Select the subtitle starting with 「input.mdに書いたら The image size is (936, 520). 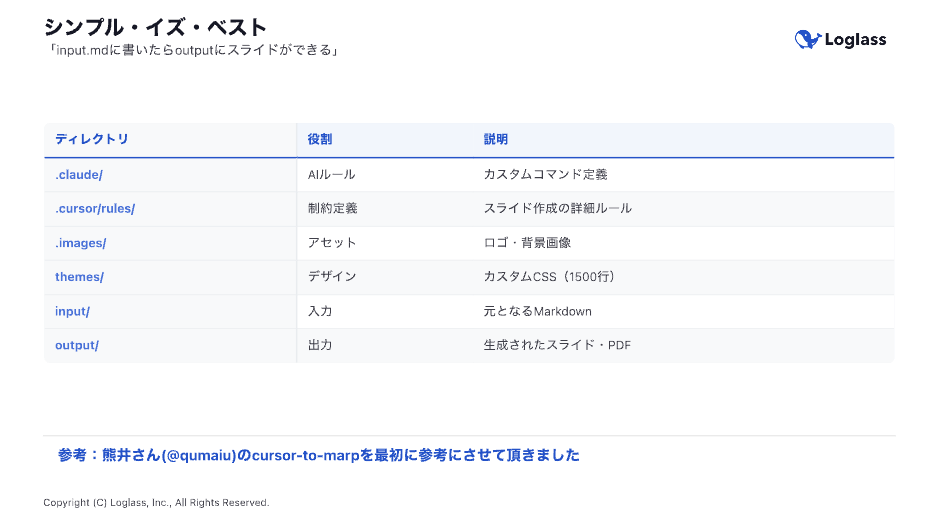click(192, 50)
